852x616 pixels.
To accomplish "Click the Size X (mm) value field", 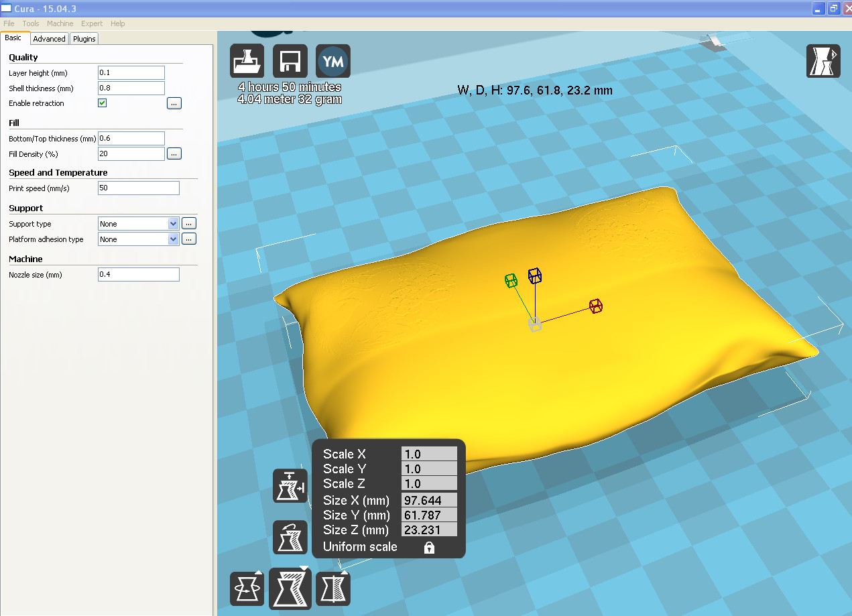I will pos(429,500).
